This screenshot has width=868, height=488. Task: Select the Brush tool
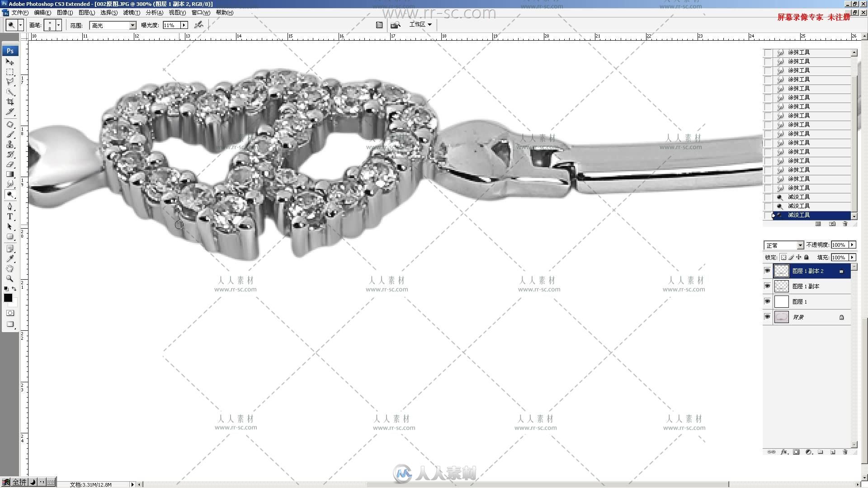(10, 134)
